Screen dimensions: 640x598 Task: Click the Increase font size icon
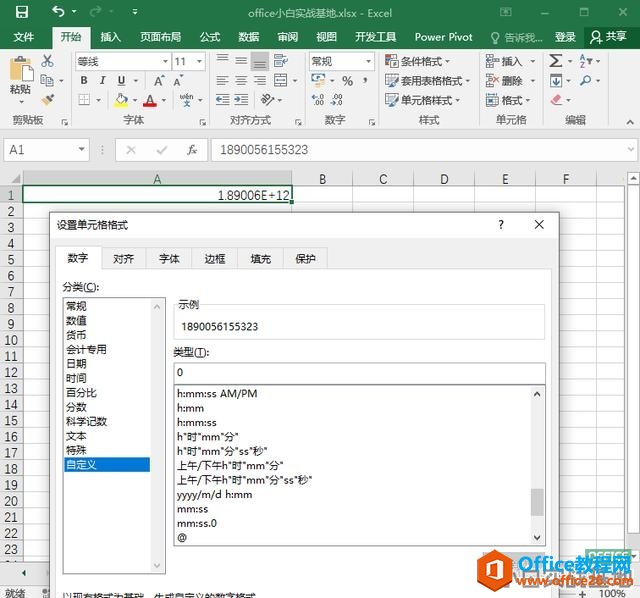159,80
